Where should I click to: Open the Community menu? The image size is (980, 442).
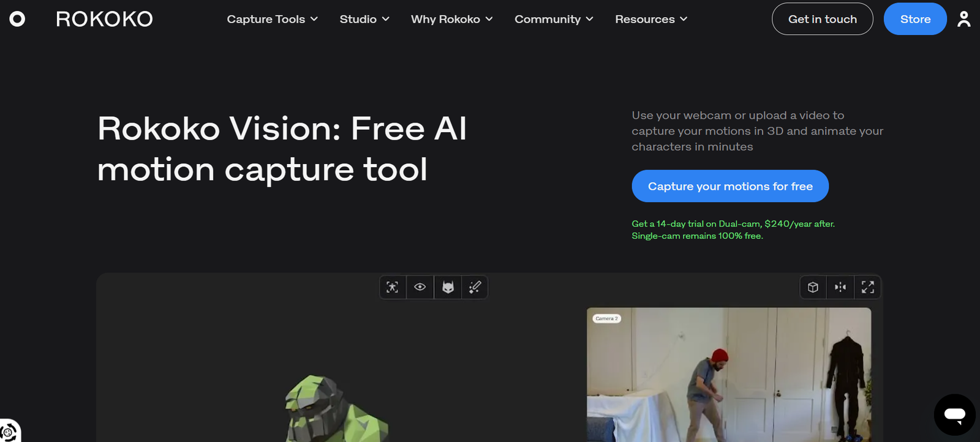point(554,19)
